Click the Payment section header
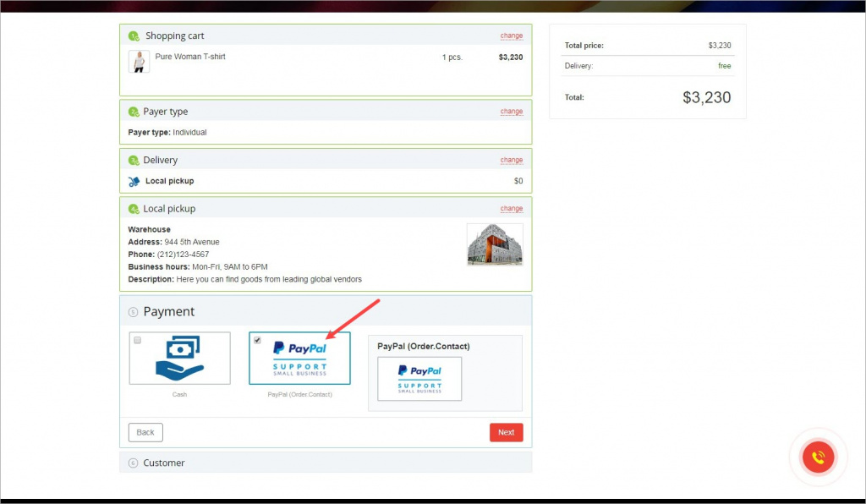Viewport: 866px width, 504px height. (x=326, y=311)
